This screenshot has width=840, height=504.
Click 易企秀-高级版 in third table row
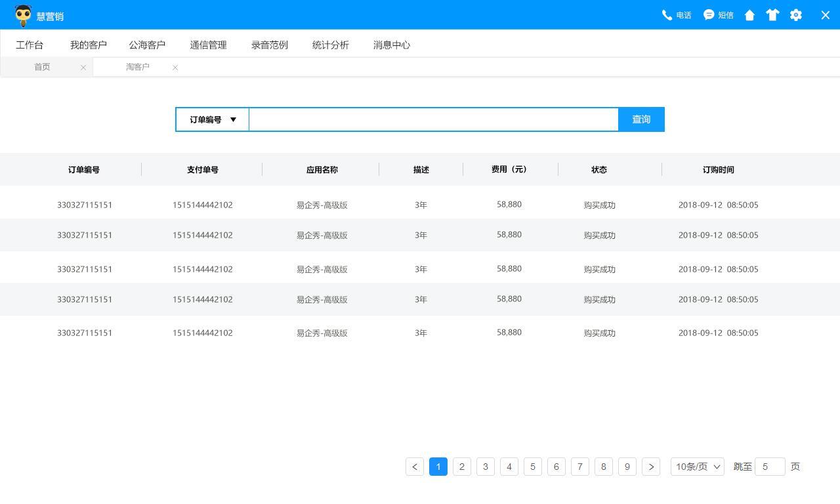tap(322, 269)
